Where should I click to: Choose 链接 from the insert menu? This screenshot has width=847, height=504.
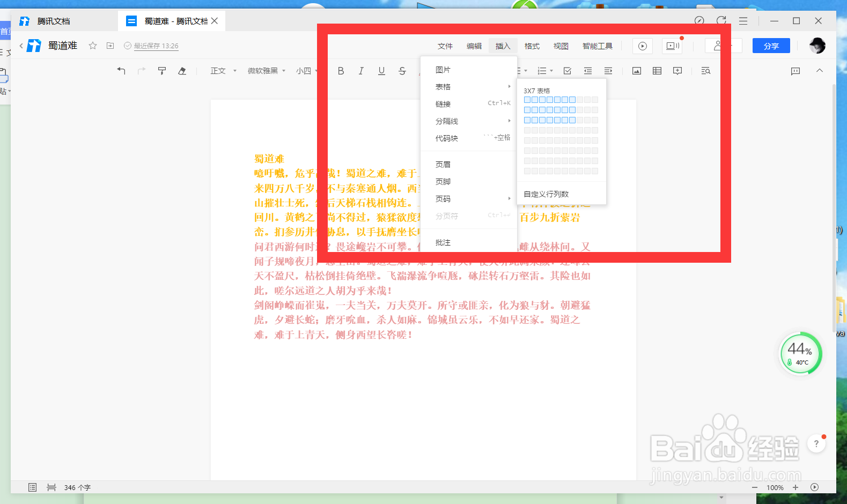coord(469,104)
